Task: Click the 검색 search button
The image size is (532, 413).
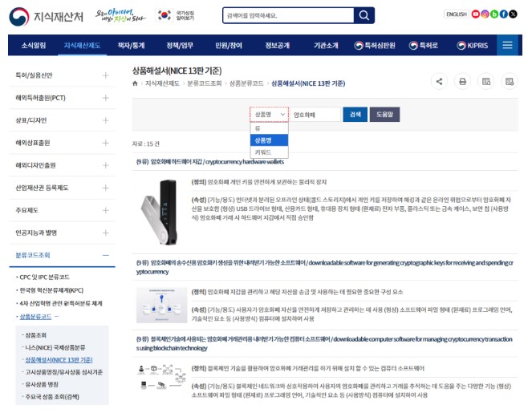Action: point(354,115)
